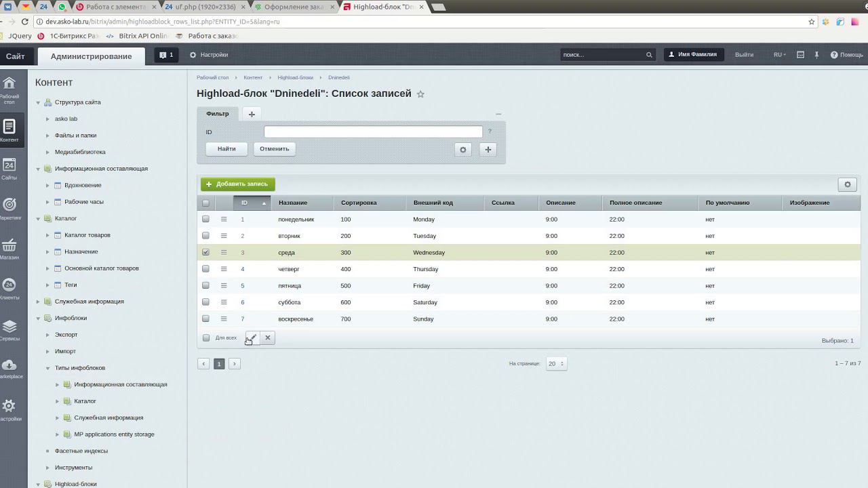Collapse the filter panel minus icon

click(498, 114)
